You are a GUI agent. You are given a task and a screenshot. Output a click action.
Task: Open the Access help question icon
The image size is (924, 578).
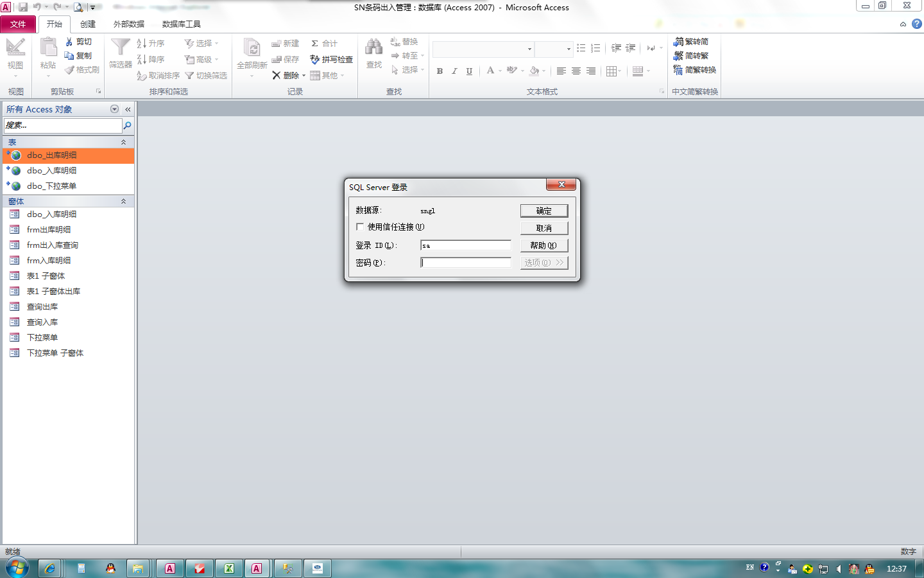pyautogui.click(x=917, y=24)
